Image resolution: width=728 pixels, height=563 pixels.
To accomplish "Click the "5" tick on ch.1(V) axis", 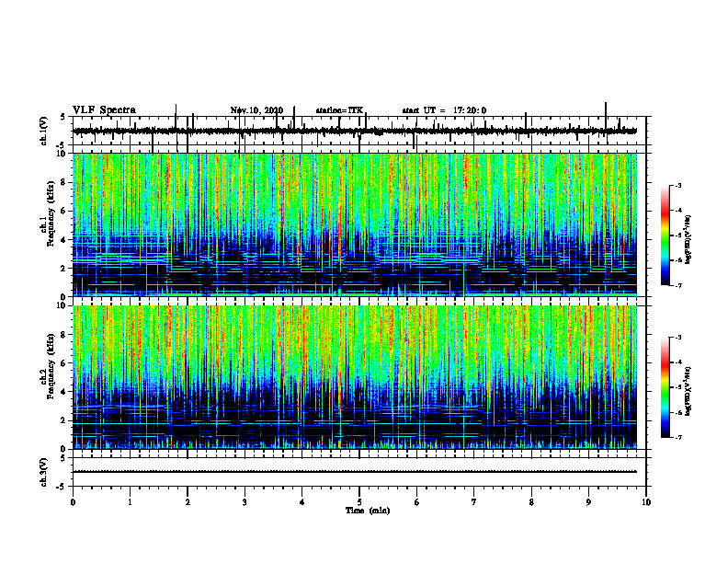I will [x=64, y=118].
